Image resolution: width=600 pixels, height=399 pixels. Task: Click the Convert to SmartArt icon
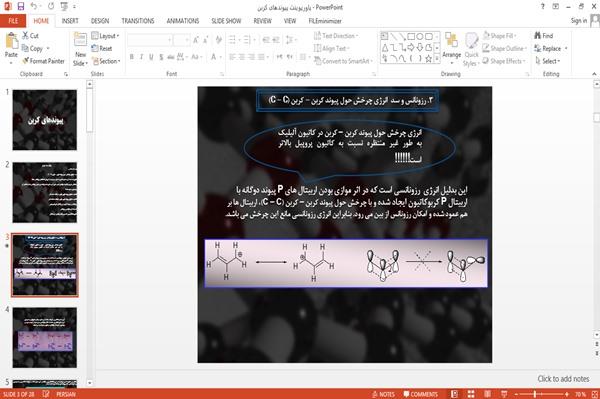pos(317,61)
